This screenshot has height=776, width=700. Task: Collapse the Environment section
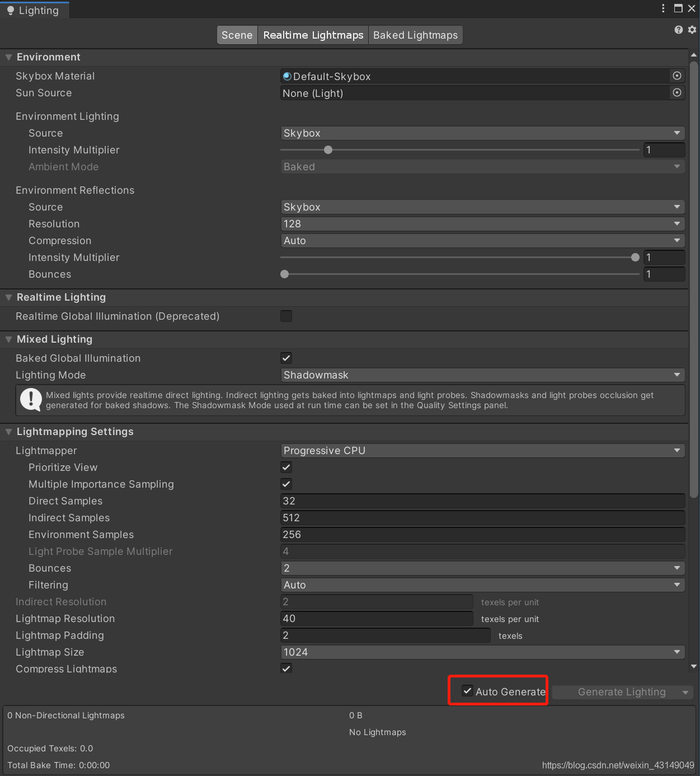point(8,57)
